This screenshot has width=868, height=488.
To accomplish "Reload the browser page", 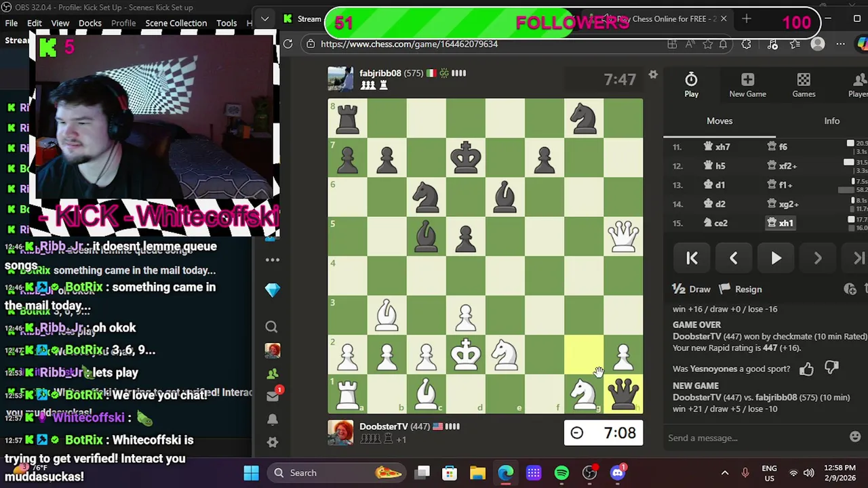I will click(x=288, y=44).
